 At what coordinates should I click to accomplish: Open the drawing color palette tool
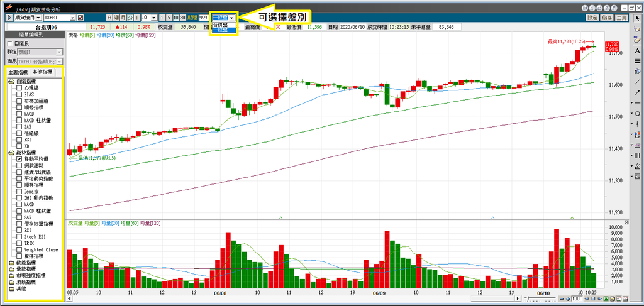point(638,72)
